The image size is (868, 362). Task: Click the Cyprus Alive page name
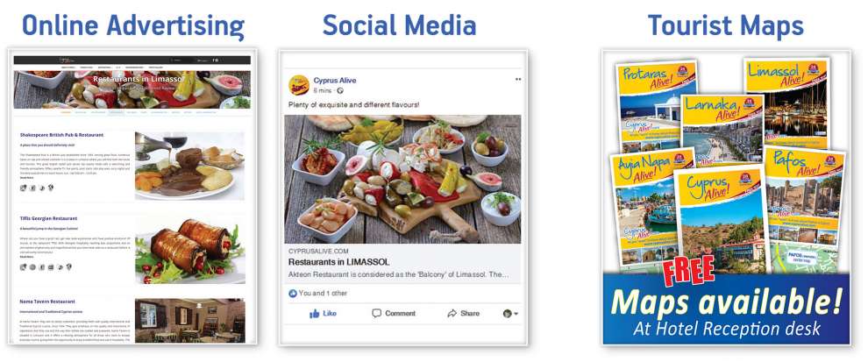(x=335, y=81)
